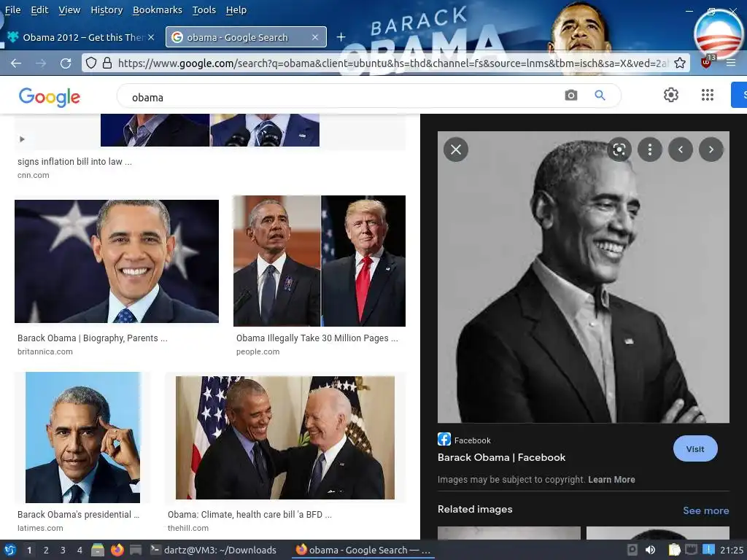Image resolution: width=747 pixels, height=560 pixels.
Task: Launch Firefox from taskbar quick launch
Action: click(117, 550)
